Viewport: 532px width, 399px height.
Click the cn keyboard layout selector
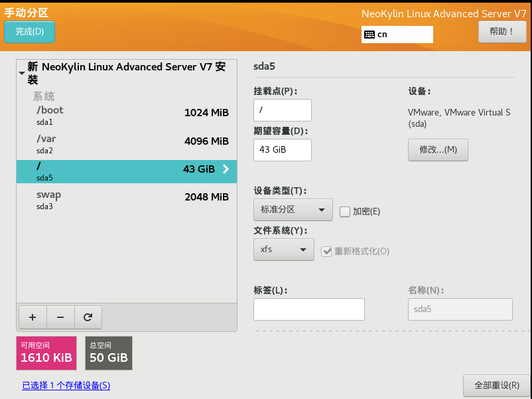coord(397,35)
